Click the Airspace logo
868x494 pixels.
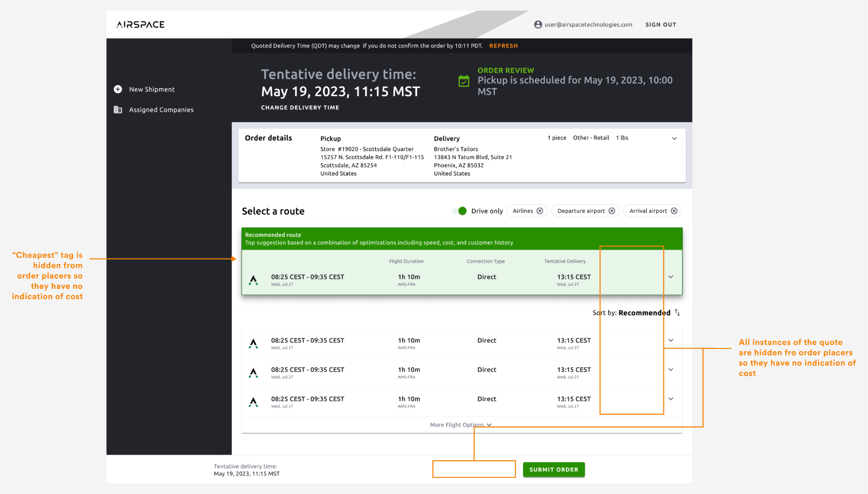140,24
